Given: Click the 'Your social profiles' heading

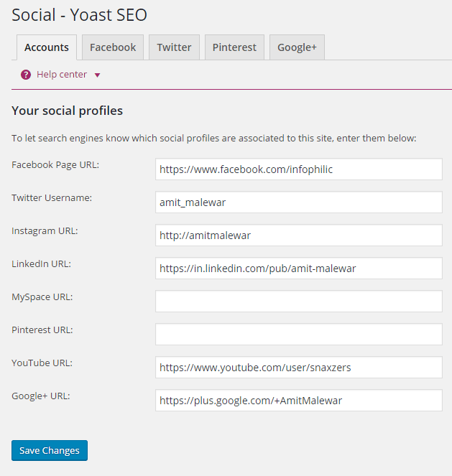Looking at the screenshot, I should coord(67,111).
